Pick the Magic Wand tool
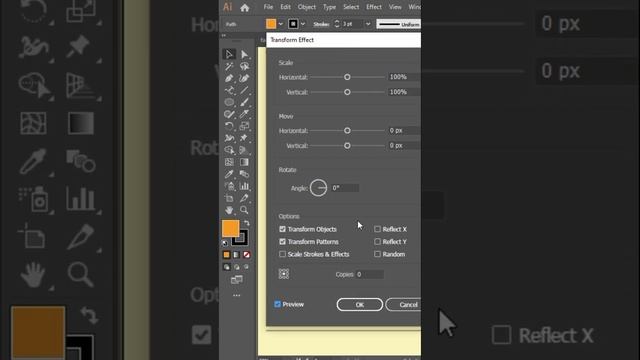Image resolution: width=640 pixels, height=360 pixels. pyautogui.click(x=229, y=66)
